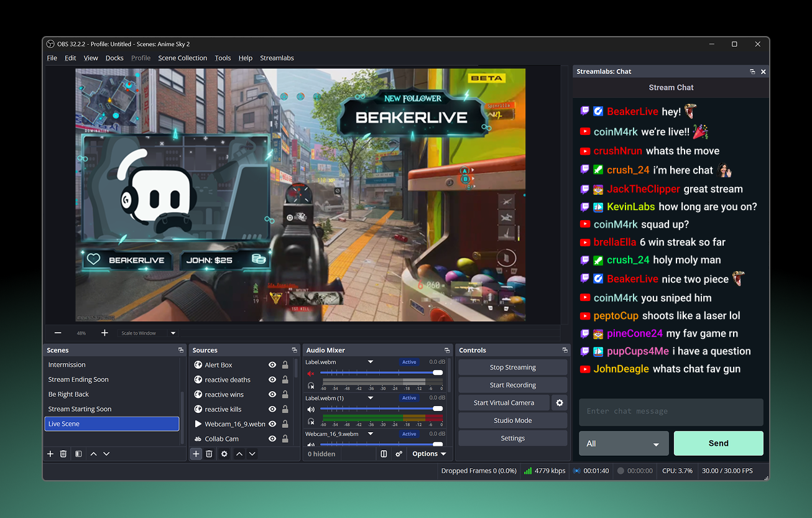Float the Streamlabs Chat dock
812x518 pixels.
tap(752, 72)
